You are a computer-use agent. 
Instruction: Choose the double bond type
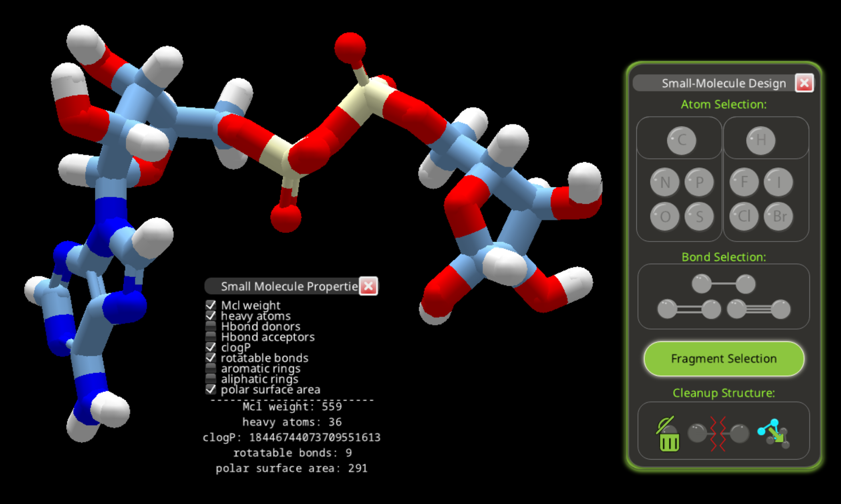point(689,309)
